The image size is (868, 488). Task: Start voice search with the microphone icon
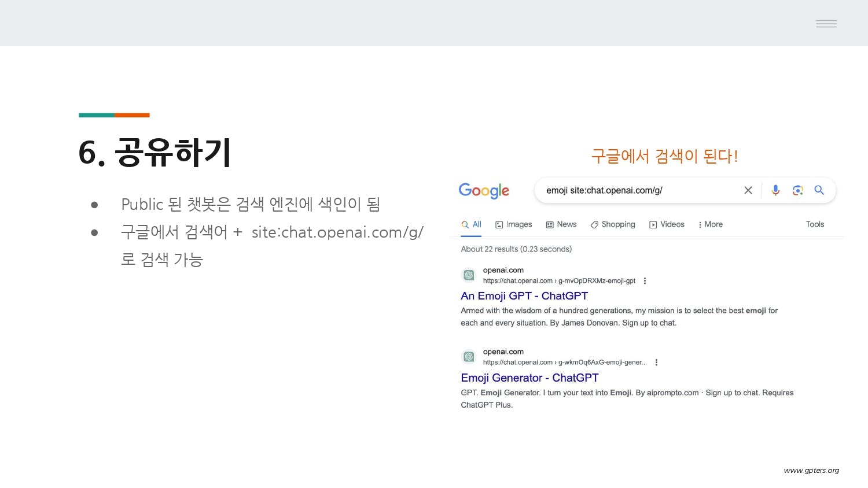(x=775, y=190)
